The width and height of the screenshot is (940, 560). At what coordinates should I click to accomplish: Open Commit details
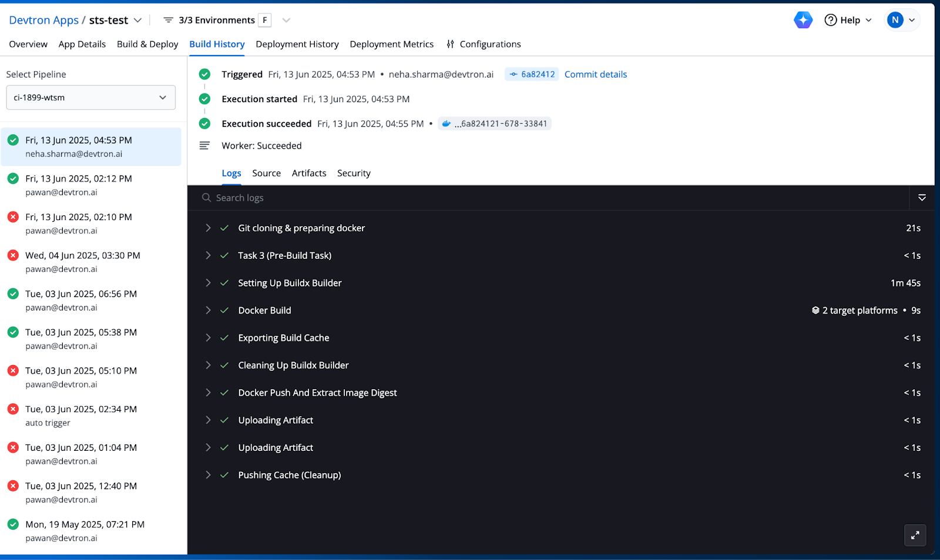(595, 74)
